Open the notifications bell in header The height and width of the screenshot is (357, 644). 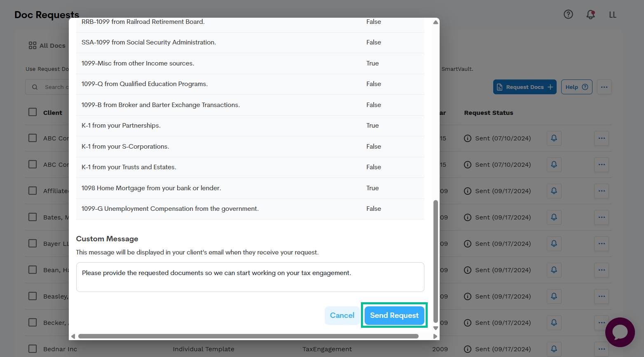point(590,14)
